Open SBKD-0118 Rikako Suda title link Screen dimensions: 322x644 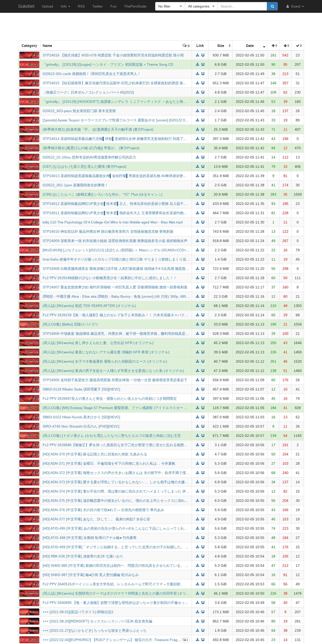coord(81,389)
